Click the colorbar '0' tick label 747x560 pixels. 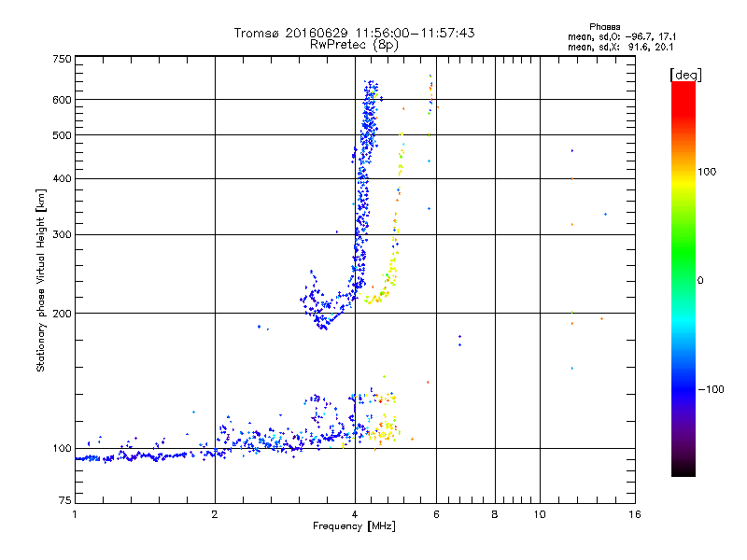tap(700, 281)
